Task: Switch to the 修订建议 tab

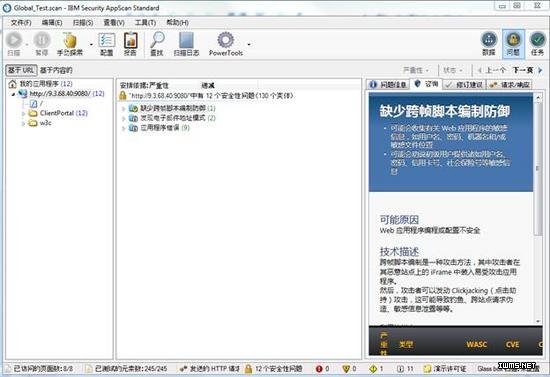Action: click(464, 85)
